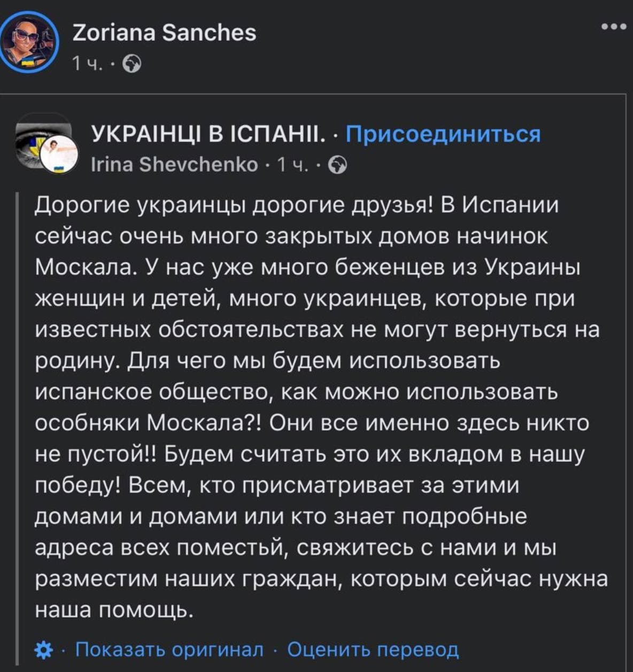Rate the translation via Оценить перевод
Screen dimensions: 633x672
point(373,650)
